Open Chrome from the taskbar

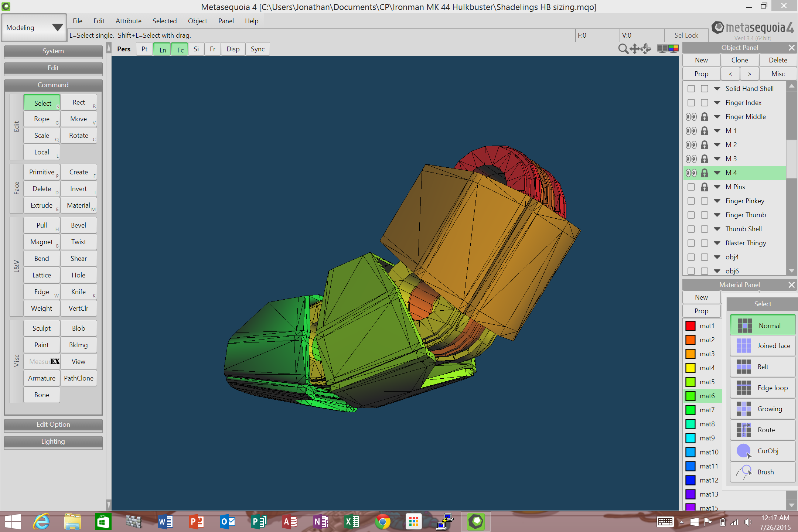click(x=383, y=522)
